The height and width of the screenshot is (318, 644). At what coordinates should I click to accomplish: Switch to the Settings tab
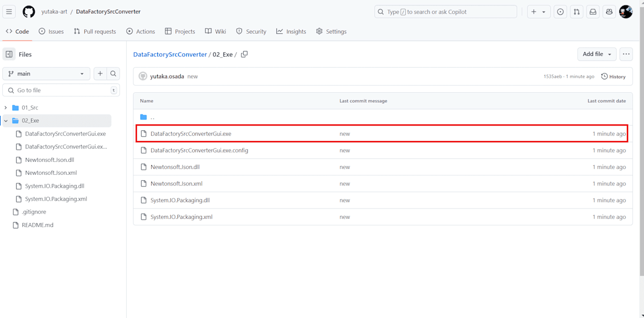(331, 32)
